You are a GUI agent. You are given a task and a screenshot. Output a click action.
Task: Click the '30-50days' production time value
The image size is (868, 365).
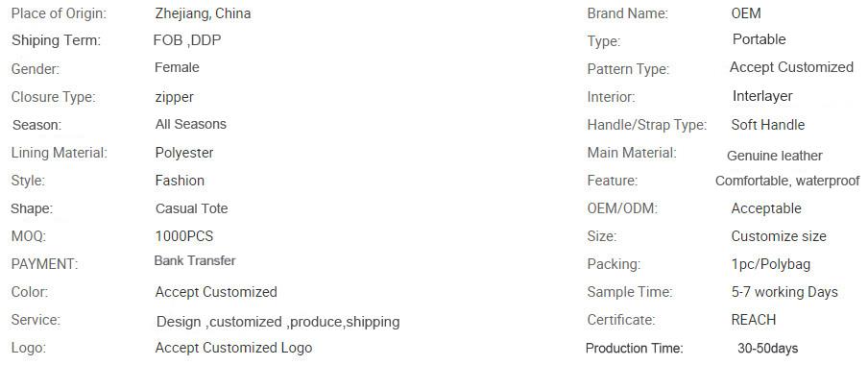[768, 349]
